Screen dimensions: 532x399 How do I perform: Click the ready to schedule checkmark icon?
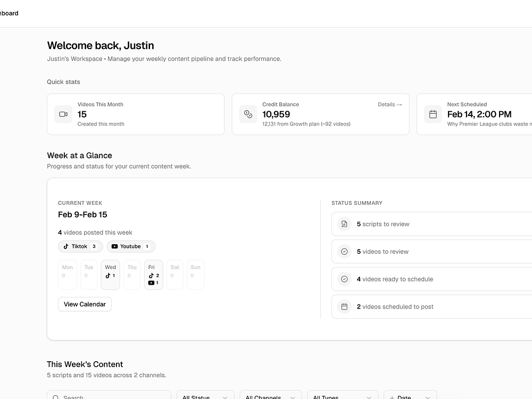coord(344,279)
